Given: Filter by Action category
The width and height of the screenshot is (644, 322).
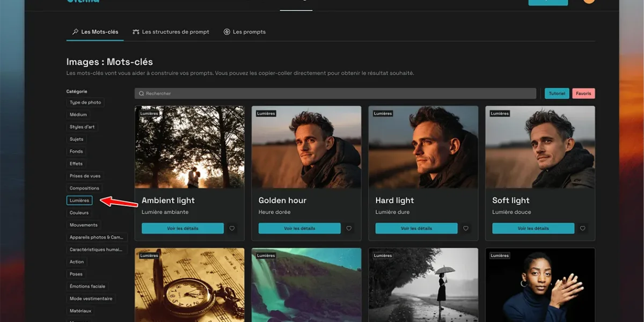Looking at the screenshot, I should pos(77,262).
